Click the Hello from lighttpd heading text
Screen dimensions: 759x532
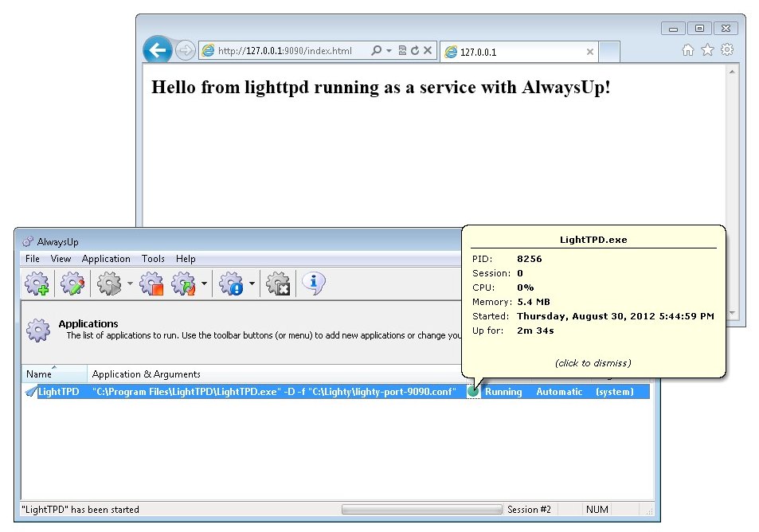[381, 88]
